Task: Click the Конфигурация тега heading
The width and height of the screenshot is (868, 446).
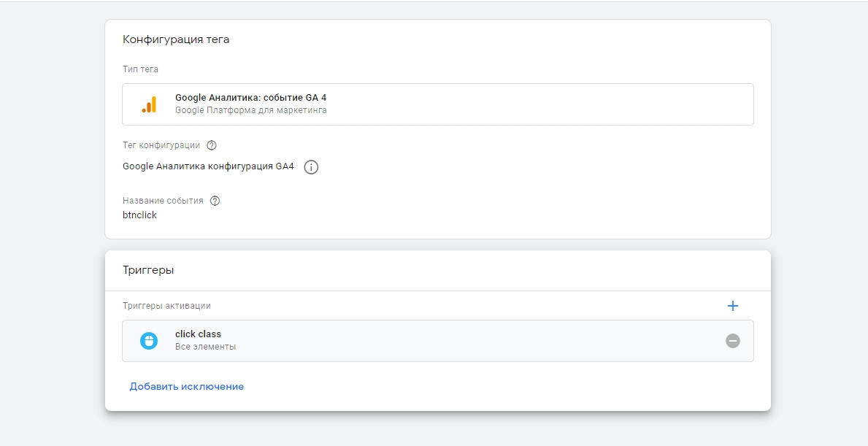Action: pyautogui.click(x=176, y=40)
